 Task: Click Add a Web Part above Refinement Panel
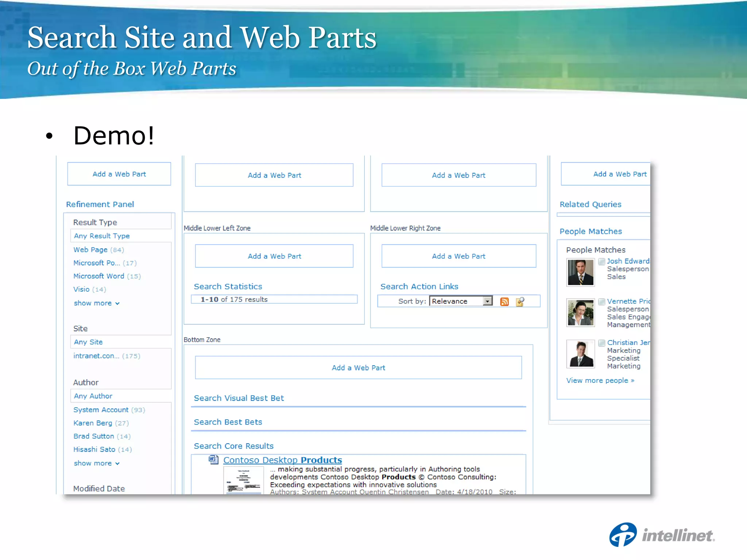point(119,174)
